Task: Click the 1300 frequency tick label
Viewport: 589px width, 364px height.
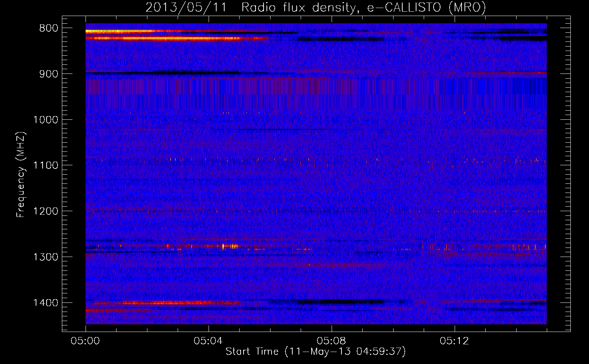Action: (x=46, y=257)
